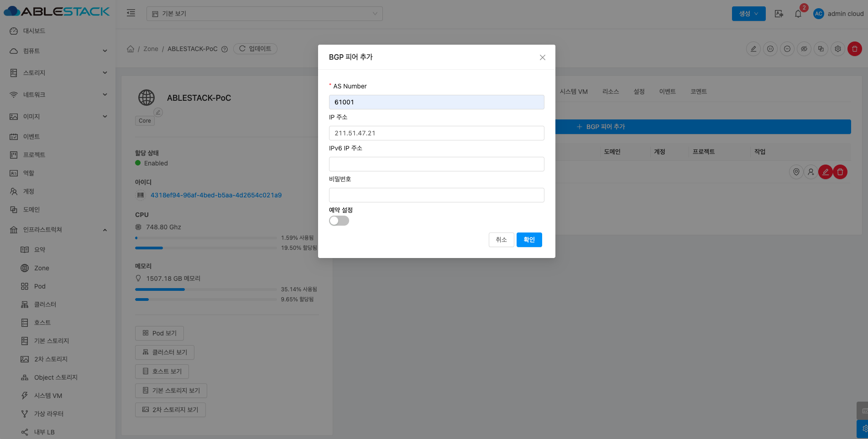This screenshot has height=439, width=868.
Task: Click the edit zone pencil icon
Action: (753, 49)
